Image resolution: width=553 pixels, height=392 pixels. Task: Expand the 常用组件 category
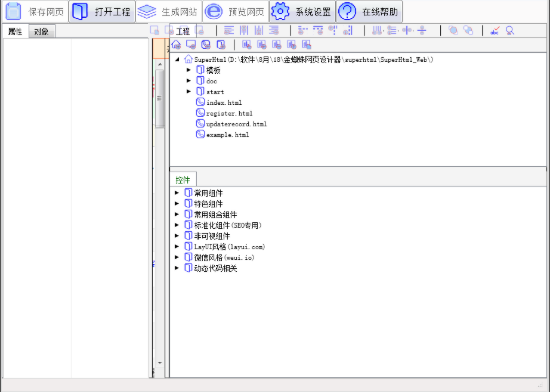[x=177, y=193]
